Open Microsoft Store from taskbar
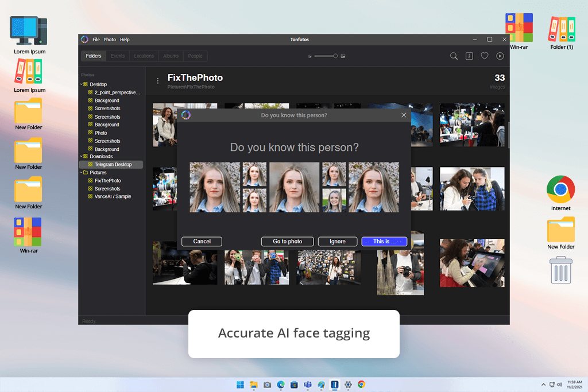Screen dimensions: 588x392 tap(295, 385)
